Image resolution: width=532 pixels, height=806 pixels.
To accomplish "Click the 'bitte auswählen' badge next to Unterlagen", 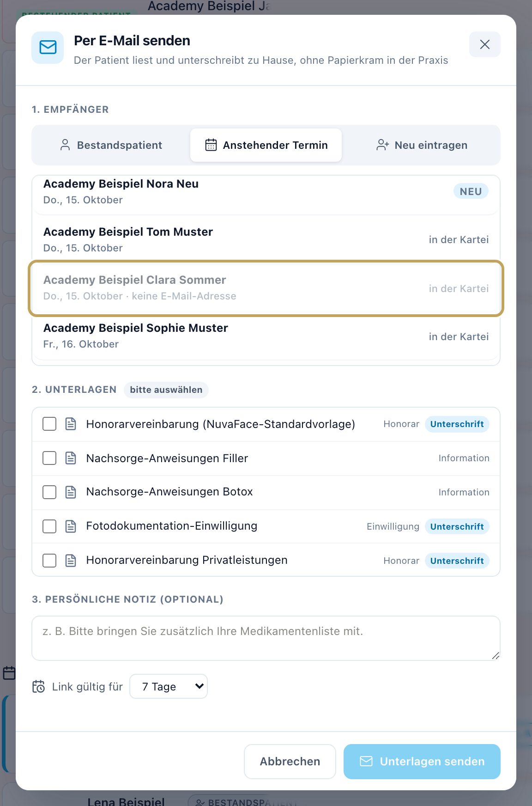I will point(166,390).
